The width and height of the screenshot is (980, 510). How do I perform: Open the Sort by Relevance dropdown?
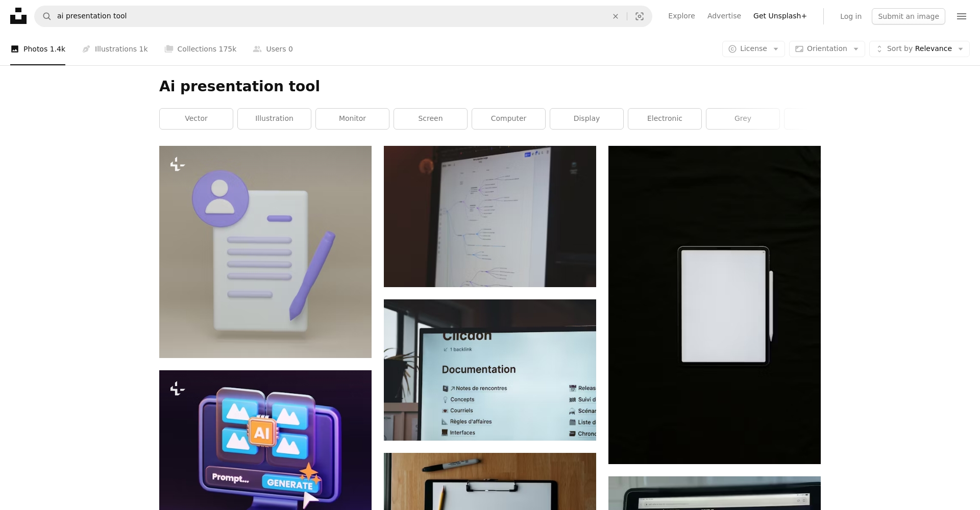(x=919, y=49)
